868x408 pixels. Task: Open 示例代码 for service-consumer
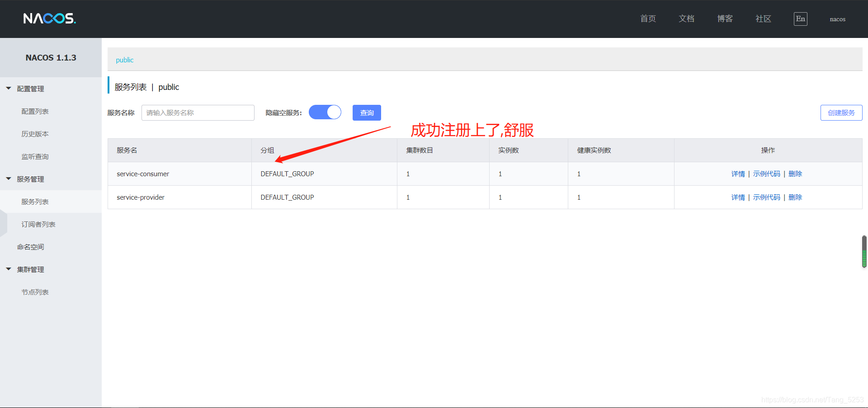[766, 174]
